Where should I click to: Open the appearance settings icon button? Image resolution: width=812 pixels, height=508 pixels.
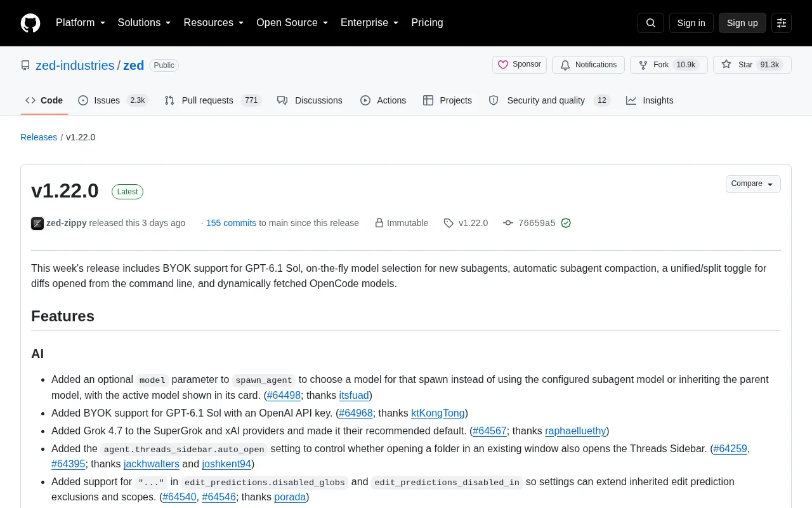click(x=782, y=23)
